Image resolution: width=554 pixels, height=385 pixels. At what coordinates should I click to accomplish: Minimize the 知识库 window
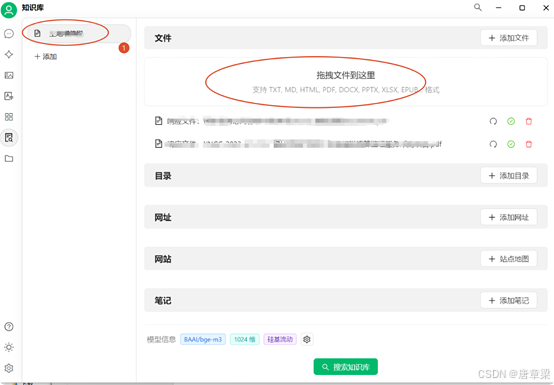tap(499, 7)
